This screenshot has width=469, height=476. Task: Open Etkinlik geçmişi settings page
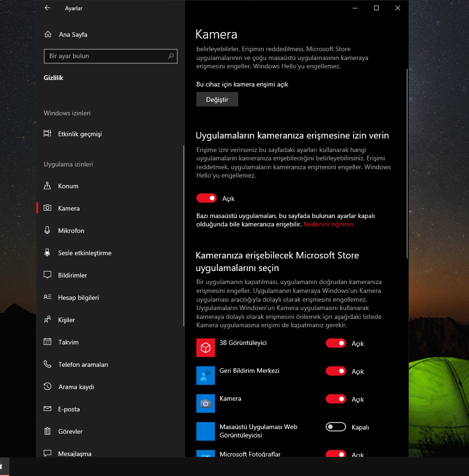pos(110,134)
